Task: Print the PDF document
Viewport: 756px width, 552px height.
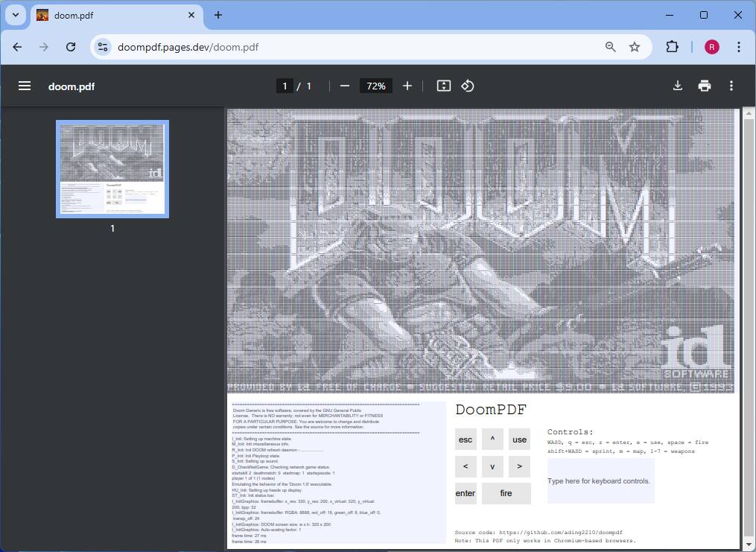Action: tap(705, 86)
